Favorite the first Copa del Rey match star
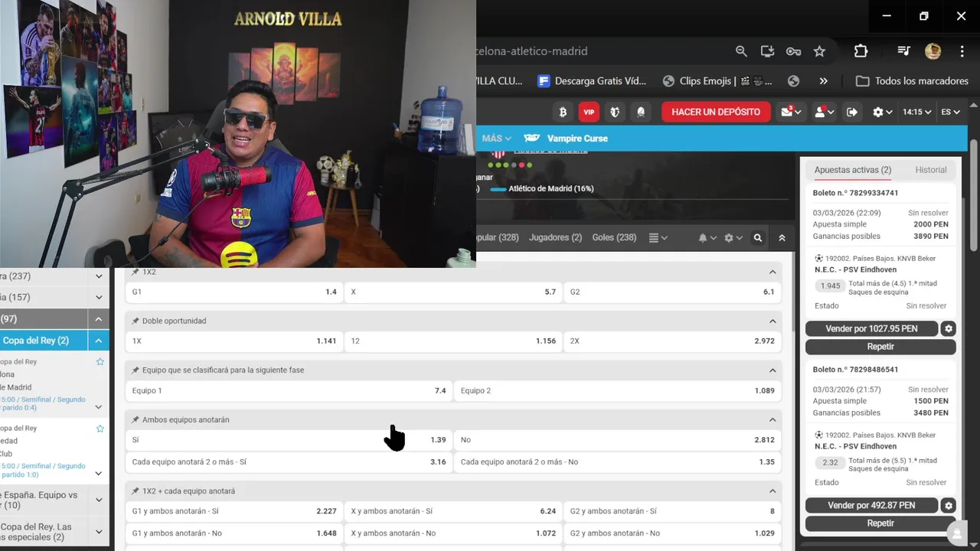Viewport: 980px width, 551px height. coord(100,362)
